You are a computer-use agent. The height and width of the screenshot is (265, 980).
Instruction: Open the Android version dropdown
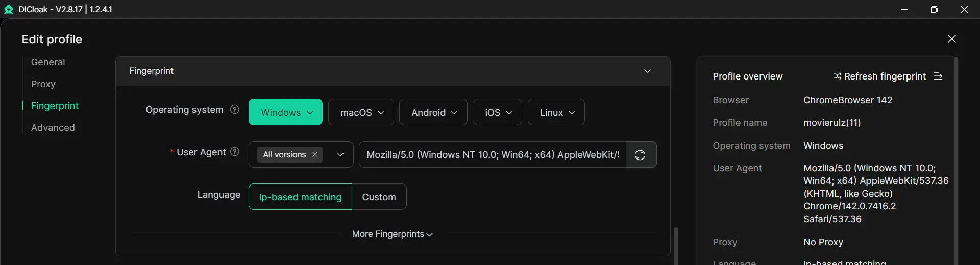click(x=433, y=113)
